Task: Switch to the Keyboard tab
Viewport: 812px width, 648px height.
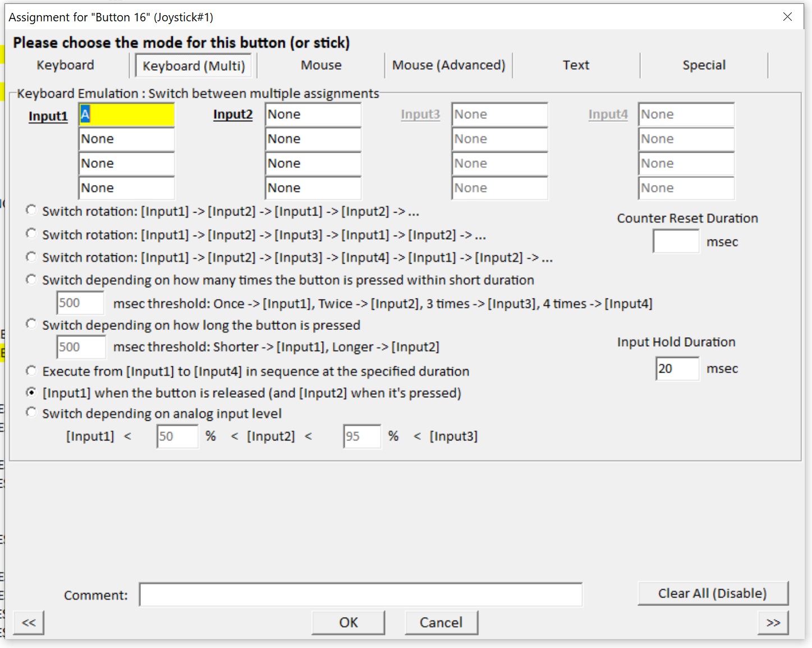Action: [x=65, y=65]
